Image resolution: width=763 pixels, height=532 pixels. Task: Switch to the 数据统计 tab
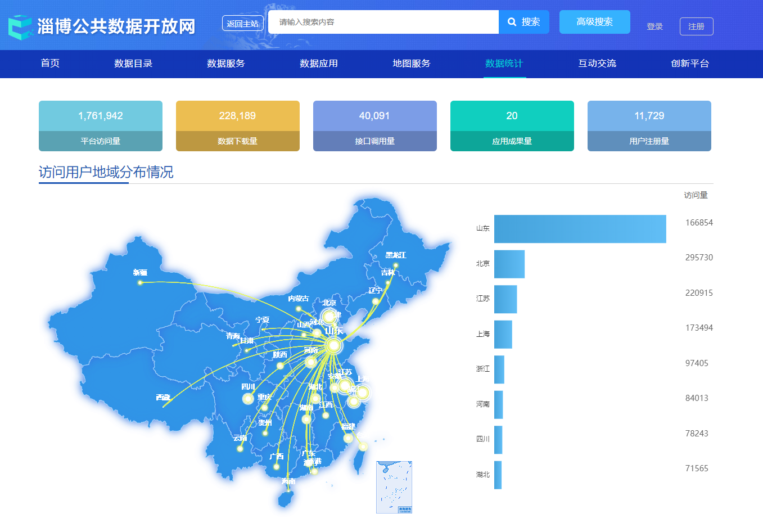[x=504, y=64]
